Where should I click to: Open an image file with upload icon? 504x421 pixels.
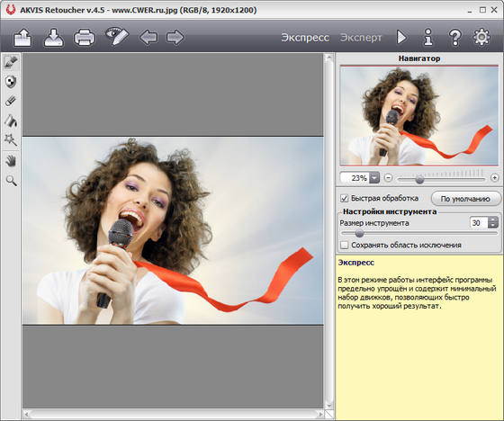point(22,38)
